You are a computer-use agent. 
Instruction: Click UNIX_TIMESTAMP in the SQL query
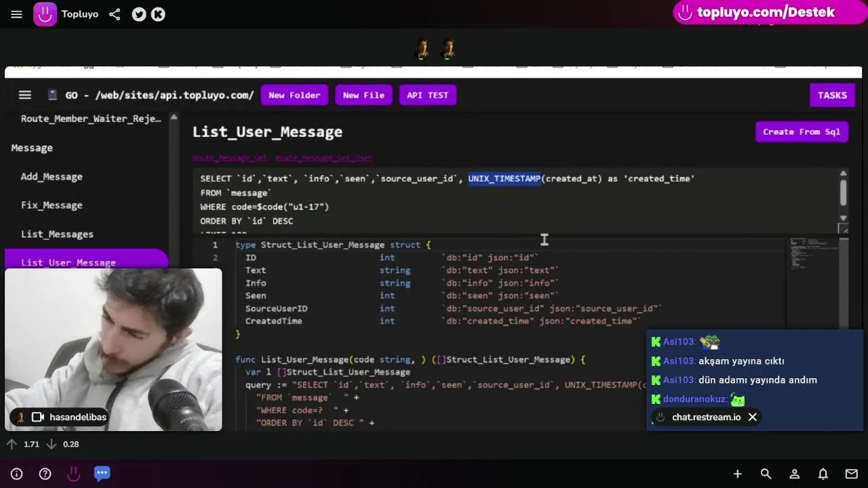[x=504, y=179]
